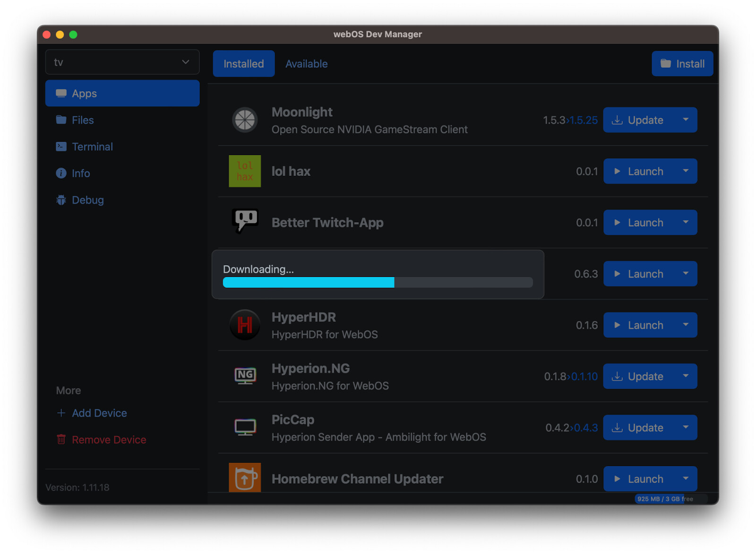Expand lol hax Launch options arrow
This screenshot has width=756, height=554.
click(686, 171)
